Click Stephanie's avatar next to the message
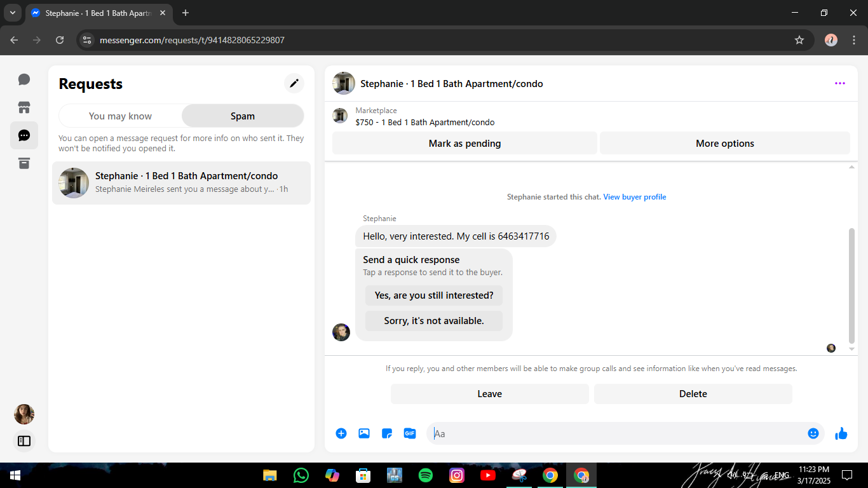 point(341,332)
